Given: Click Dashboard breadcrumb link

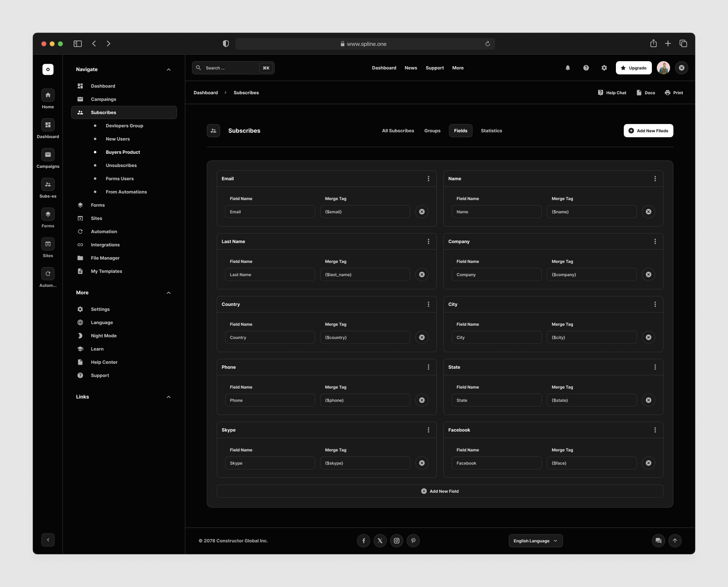Looking at the screenshot, I should pyautogui.click(x=206, y=93).
